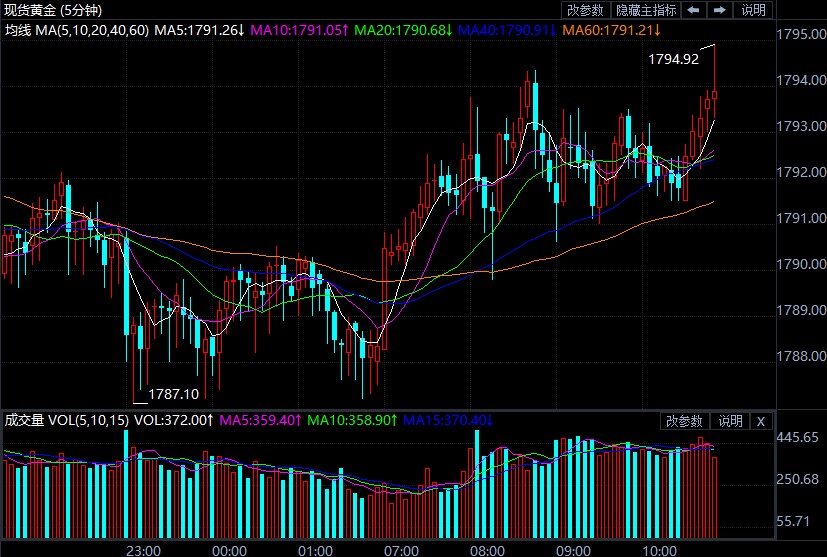Click the 250.68 volume axis label
The height and width of the screenshot is (557, 827).
coord(797,479)
